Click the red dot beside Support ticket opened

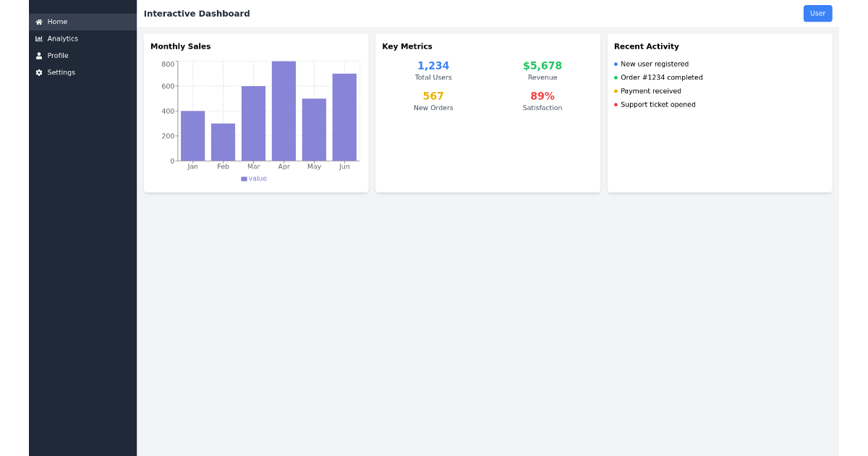coord(617,104)
